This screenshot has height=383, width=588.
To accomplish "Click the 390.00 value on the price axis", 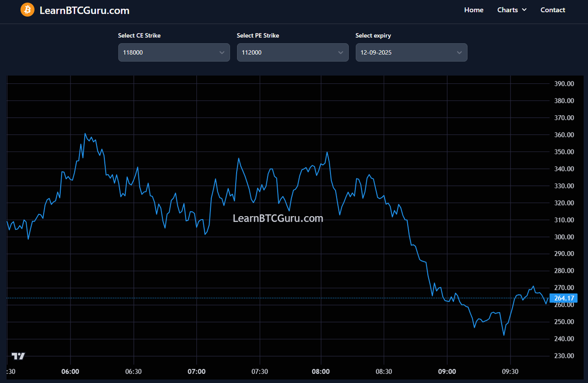I will pyautogui.click(x=563, y=83).
